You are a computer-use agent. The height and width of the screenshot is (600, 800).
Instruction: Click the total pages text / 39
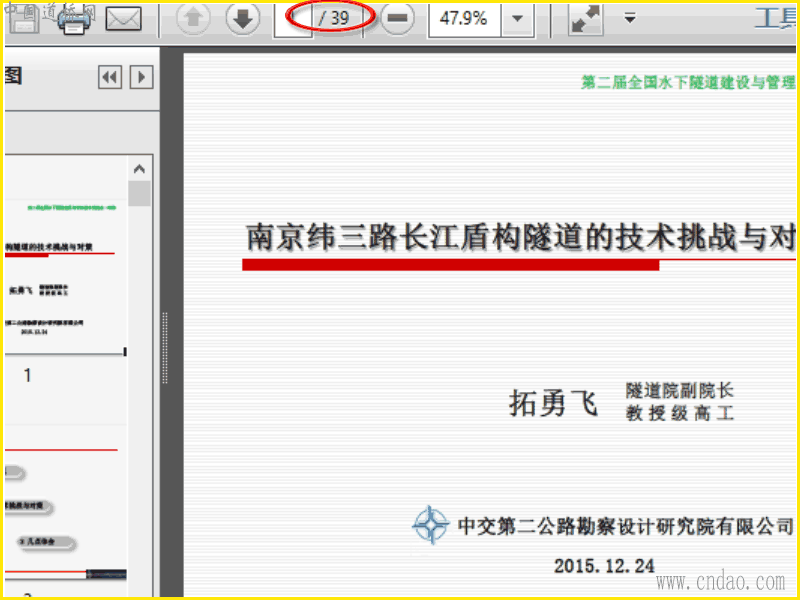point(334,18)
